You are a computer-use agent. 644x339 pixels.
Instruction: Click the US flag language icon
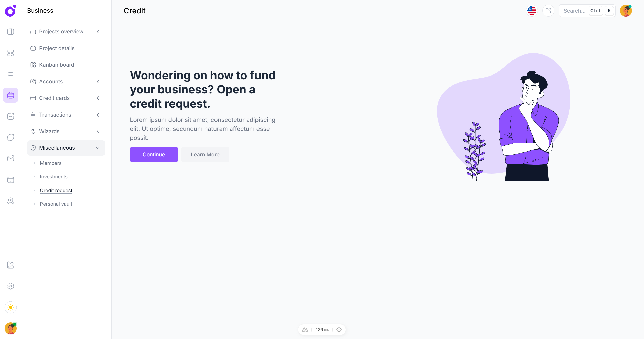(x=532, y=11)
